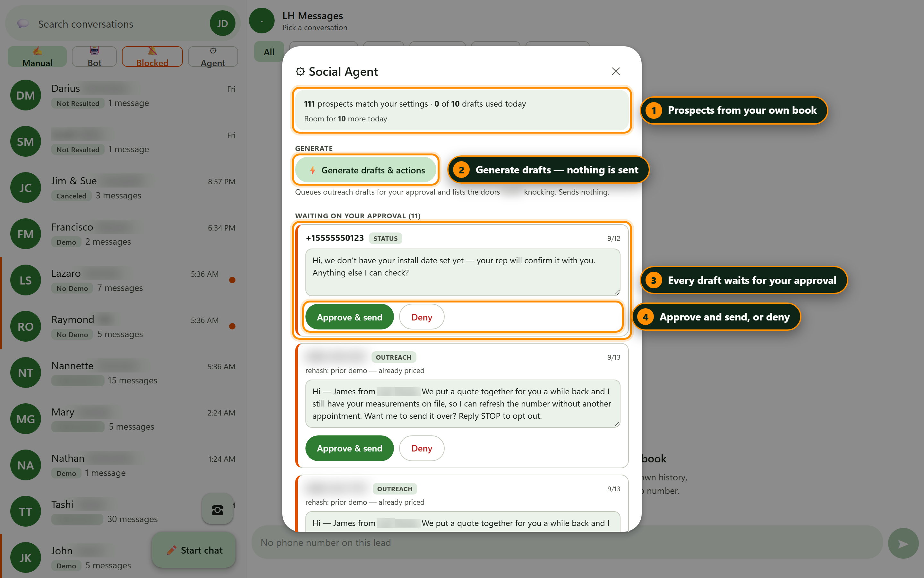This screenshot has height=578, width=924.
Task: Open Raymond RO avatar
Action: point(26,327)
